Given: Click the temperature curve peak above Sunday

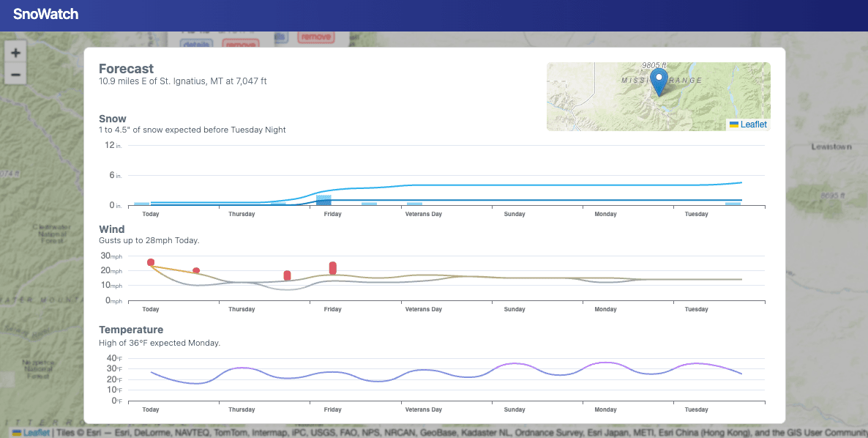Looking at the screenshot, I should pyautogui.click(x=515, y=363).
